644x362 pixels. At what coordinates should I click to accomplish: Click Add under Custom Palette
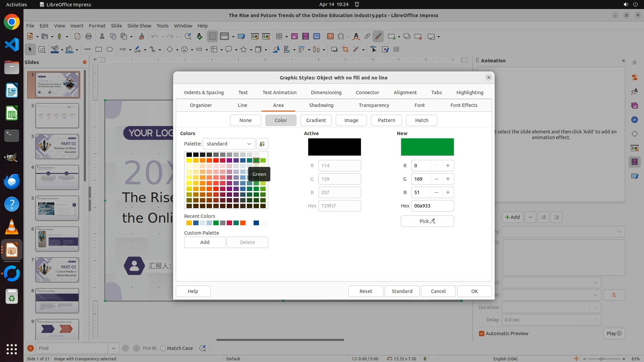[205, 242]
